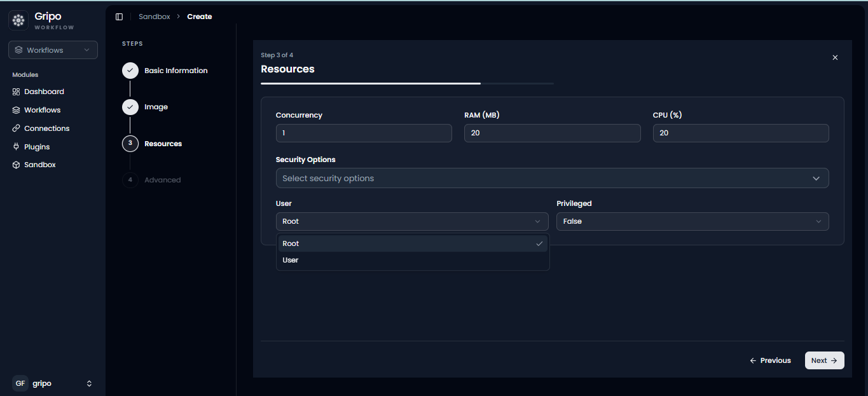Click the GF avatar badge

click(20, 383)
